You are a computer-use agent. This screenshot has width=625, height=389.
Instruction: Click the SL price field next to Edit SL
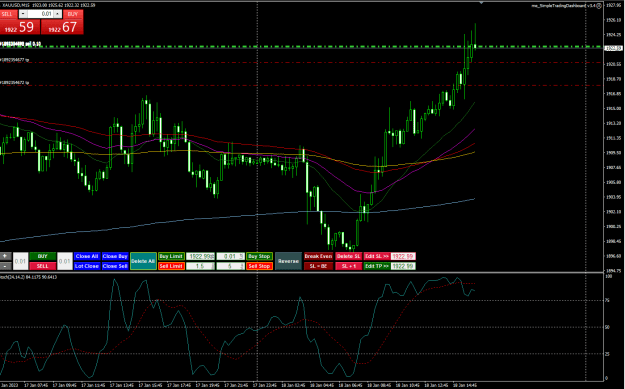click(403, 256)
